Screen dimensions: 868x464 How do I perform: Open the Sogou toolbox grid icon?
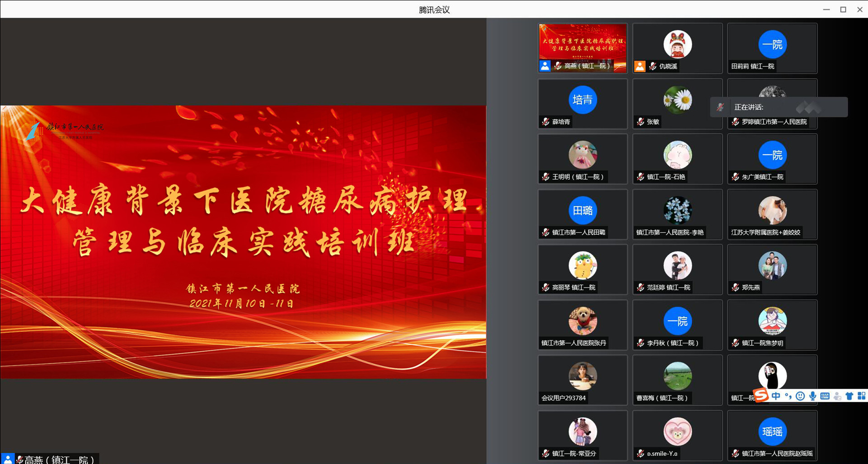click(862, 396)
